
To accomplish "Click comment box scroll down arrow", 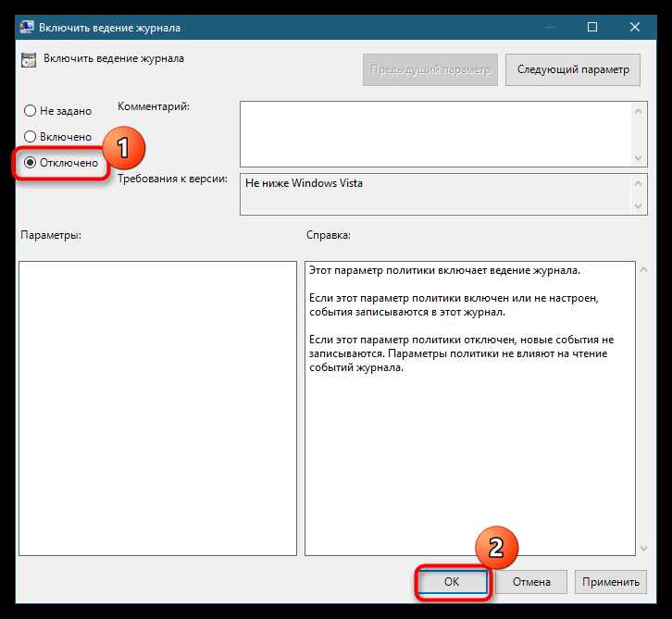I will click(638, 158).
